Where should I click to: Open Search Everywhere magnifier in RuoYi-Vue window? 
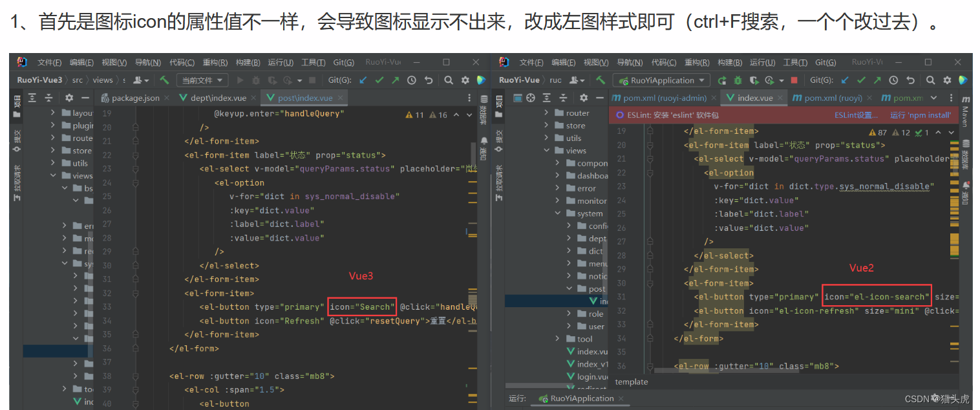tap(930, 80)
